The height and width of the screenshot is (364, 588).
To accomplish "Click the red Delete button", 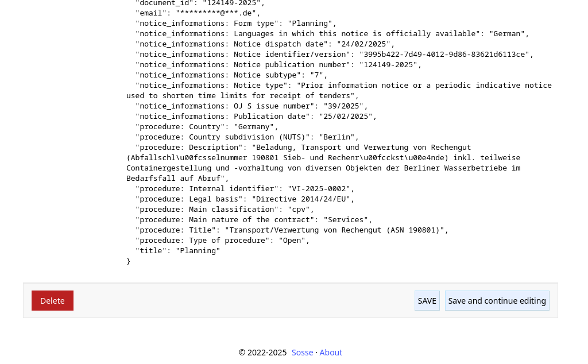I will click(x=52, y=301).
